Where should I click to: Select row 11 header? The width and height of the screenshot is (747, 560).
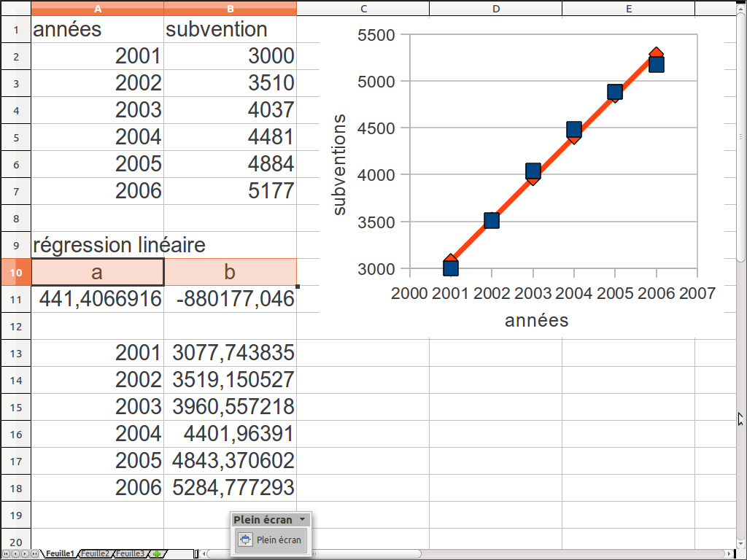point(15,299)
